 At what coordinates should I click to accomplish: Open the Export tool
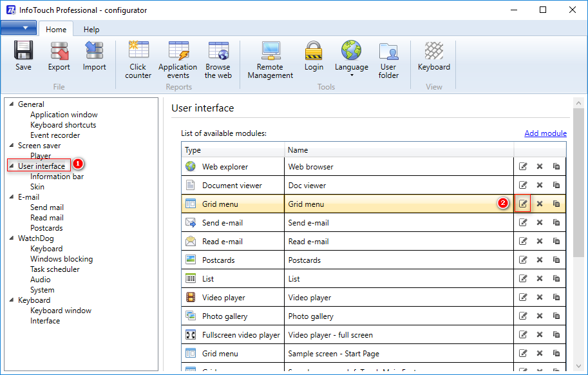pyautogui.click(x=59, y=57)
